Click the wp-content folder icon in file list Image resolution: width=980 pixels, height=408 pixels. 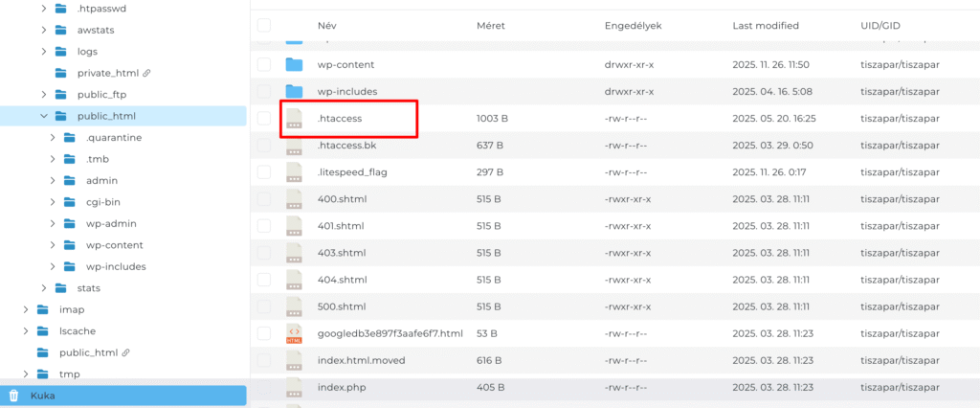pyautogui.click(x=294, y=64)
